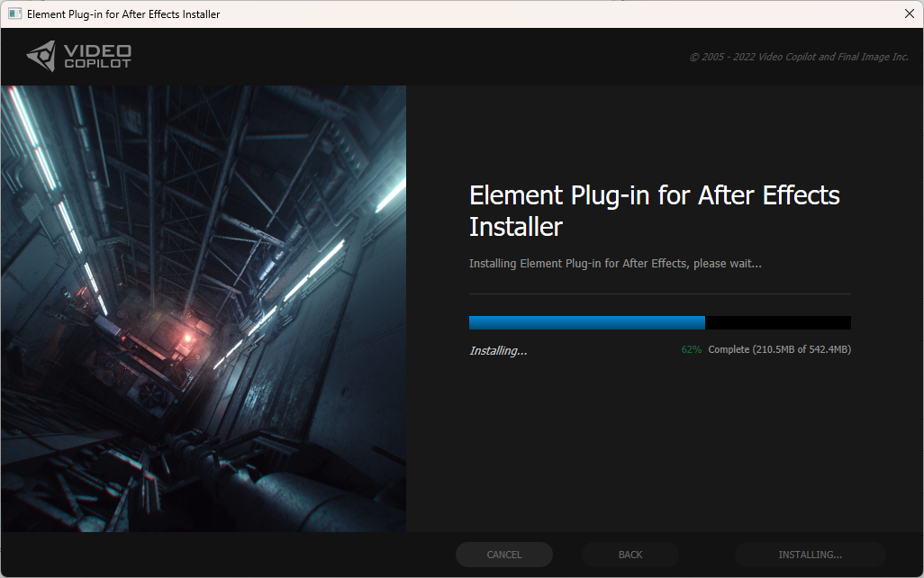
Task: Click the Video Copilot copyright notice
Action: click(x=799, y=57)
